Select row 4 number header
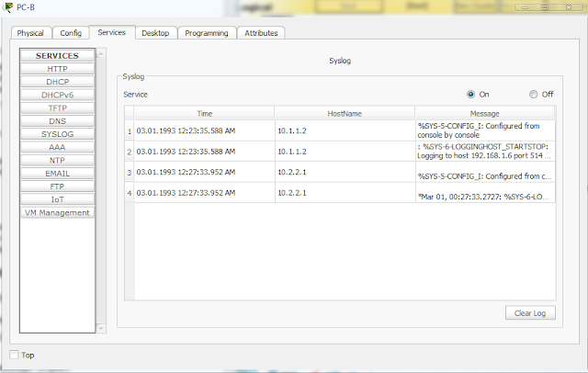The width and height of the screenshot is (588, 373). 130,193
